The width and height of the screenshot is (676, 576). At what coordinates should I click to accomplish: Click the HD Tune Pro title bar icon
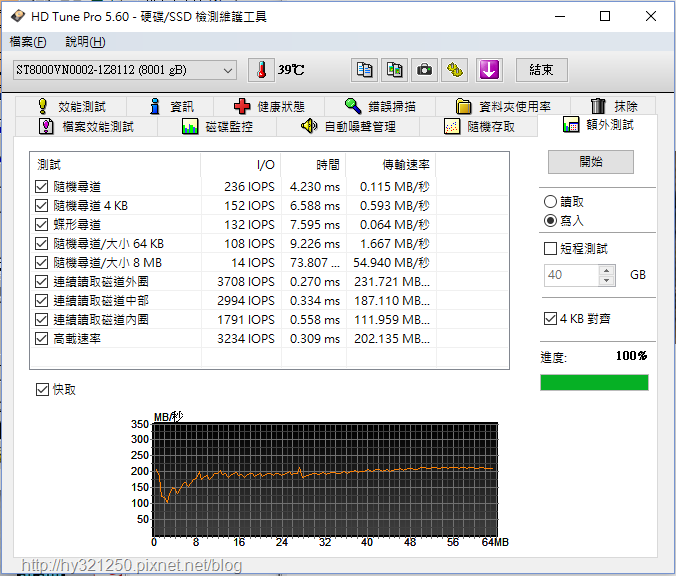pos(18,16)
